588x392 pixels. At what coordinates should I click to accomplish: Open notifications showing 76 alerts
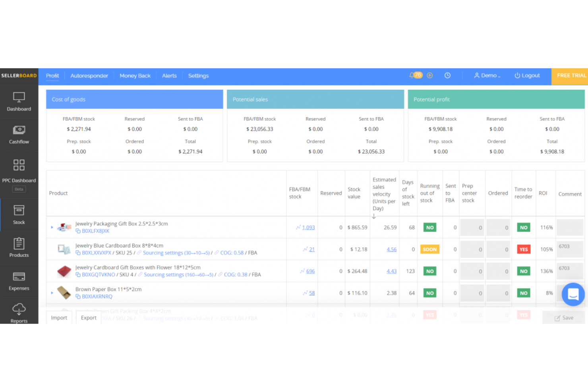(415, 75)
